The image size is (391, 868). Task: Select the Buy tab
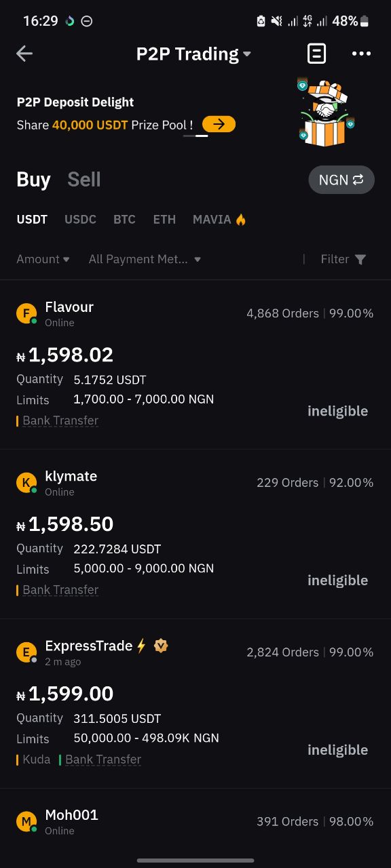pyautogui.click(x=33, y=180)
